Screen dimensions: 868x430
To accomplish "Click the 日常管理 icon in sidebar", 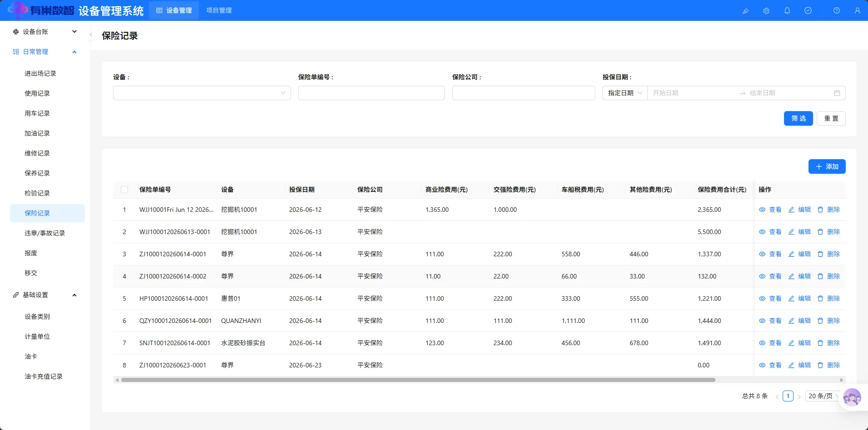I will pyautogui.click(x=16, y=52).
